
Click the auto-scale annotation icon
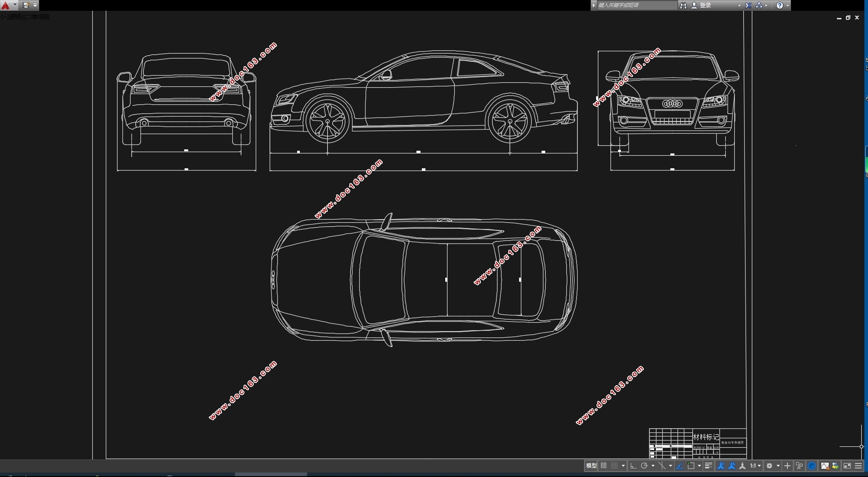pos(732,466)
